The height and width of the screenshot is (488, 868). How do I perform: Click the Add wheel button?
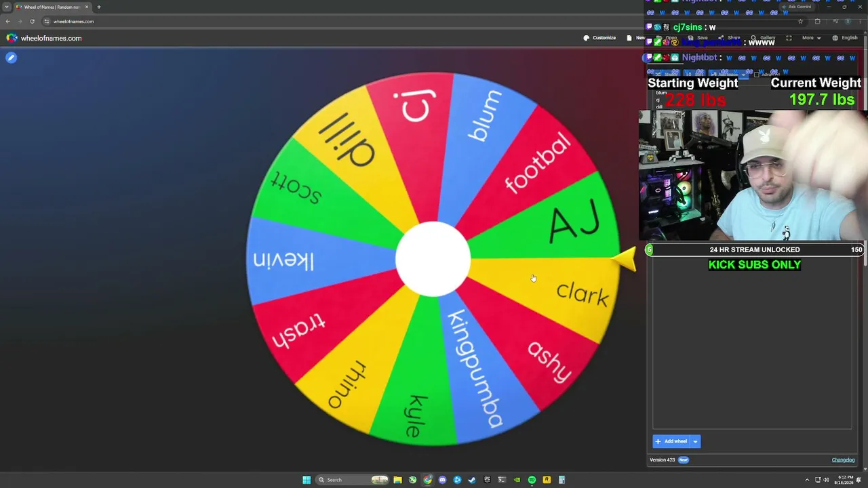point(671,441)
